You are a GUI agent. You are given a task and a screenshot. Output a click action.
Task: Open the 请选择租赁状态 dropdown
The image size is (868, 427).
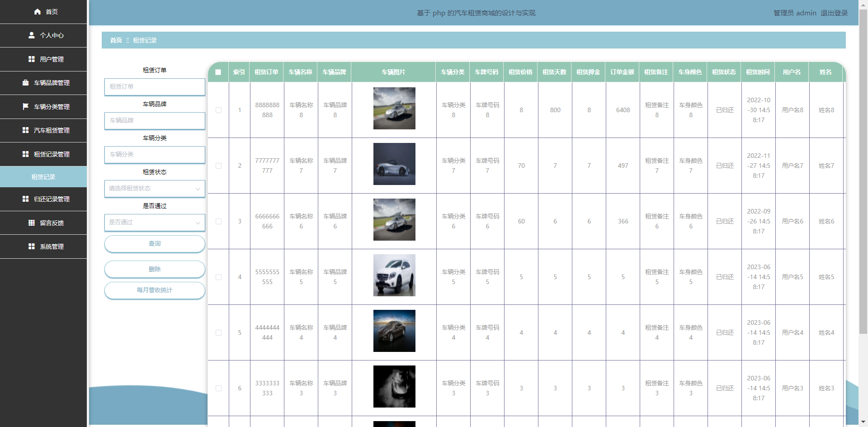pos(155,189)
